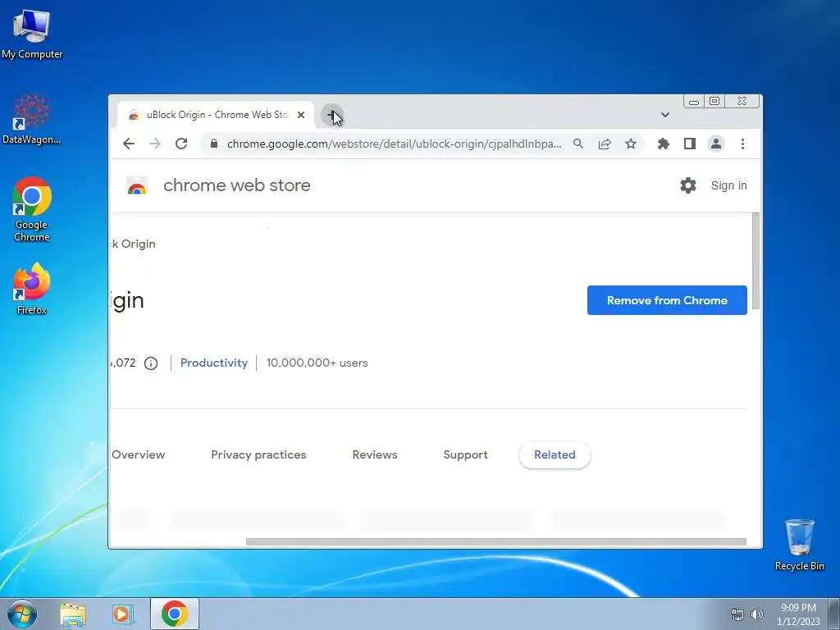This screenshot has width=840, height=630.
Task: Switch to the Overview tab
Action: click(x=138, y=454)
